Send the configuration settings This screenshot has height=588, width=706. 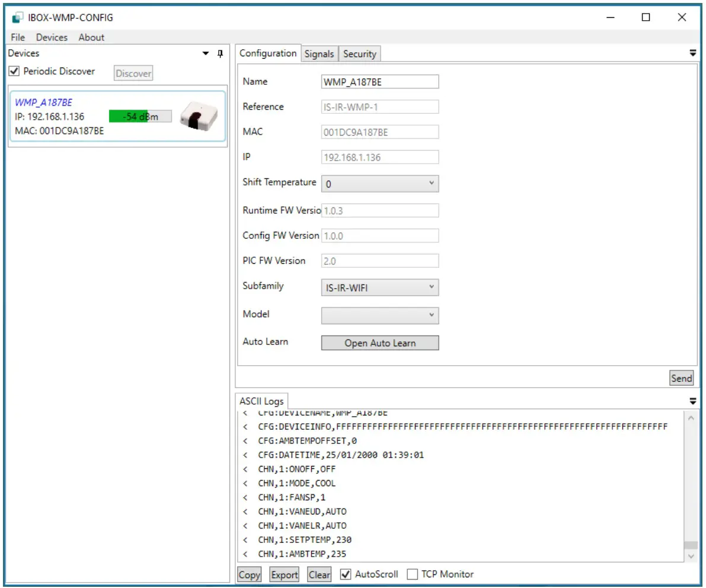click(681, 378)
